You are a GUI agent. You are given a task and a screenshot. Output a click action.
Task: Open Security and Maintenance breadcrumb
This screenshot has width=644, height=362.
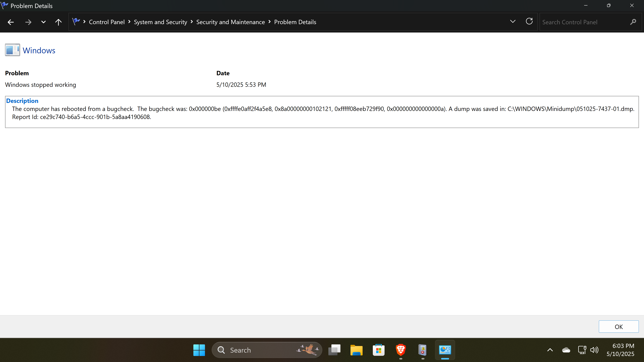[x=230, y=22]
